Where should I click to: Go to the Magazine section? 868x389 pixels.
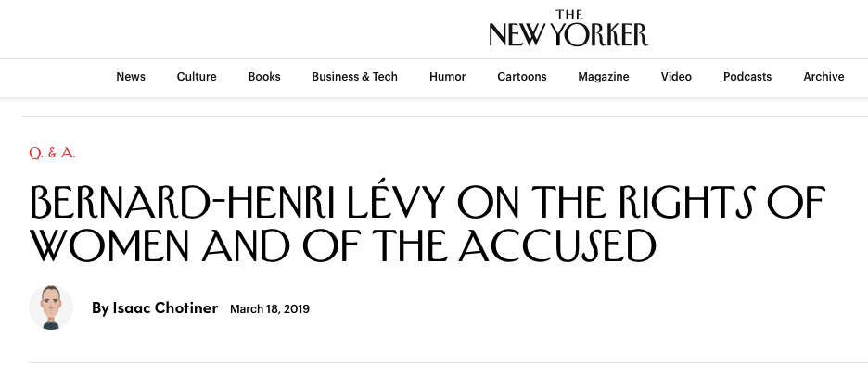click(x=604, y=77)
